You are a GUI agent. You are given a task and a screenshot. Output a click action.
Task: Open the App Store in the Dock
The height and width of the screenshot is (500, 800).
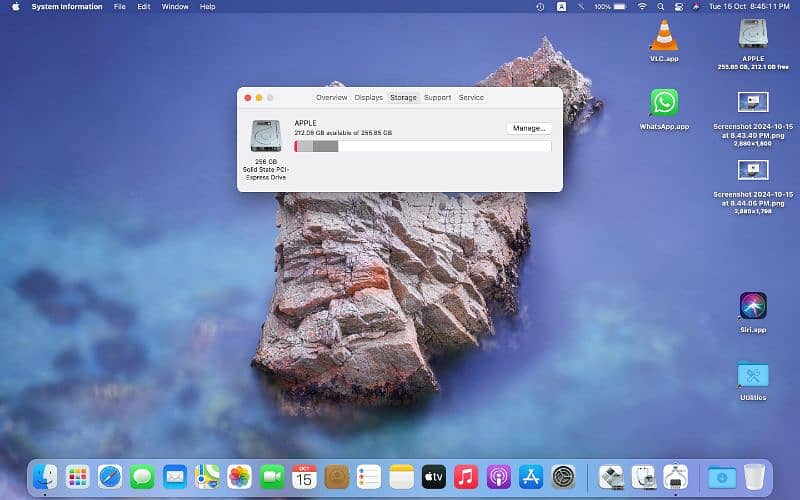pyautogui.click(x=531, y=476)
